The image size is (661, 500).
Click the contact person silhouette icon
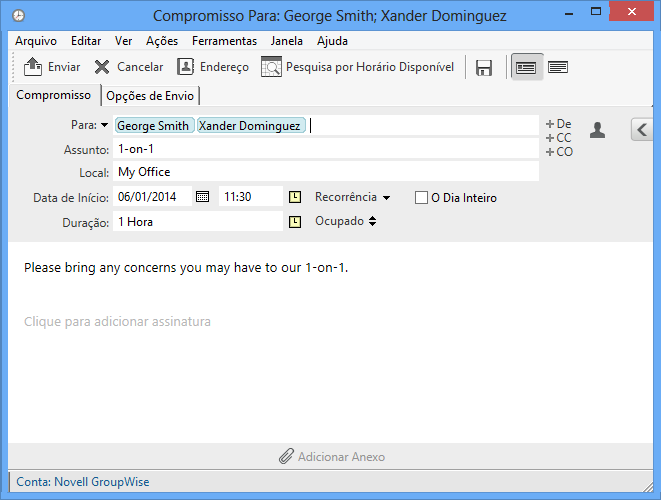pos(597,130)
